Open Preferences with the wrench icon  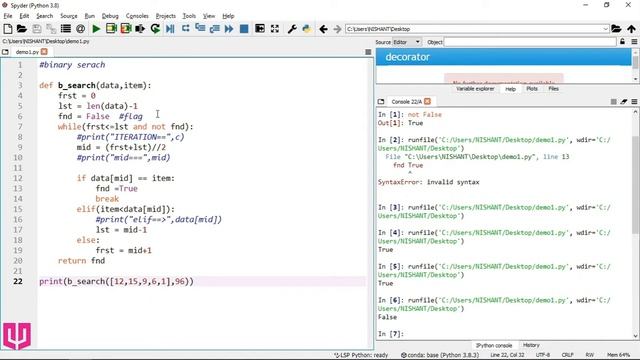(292, 29)
